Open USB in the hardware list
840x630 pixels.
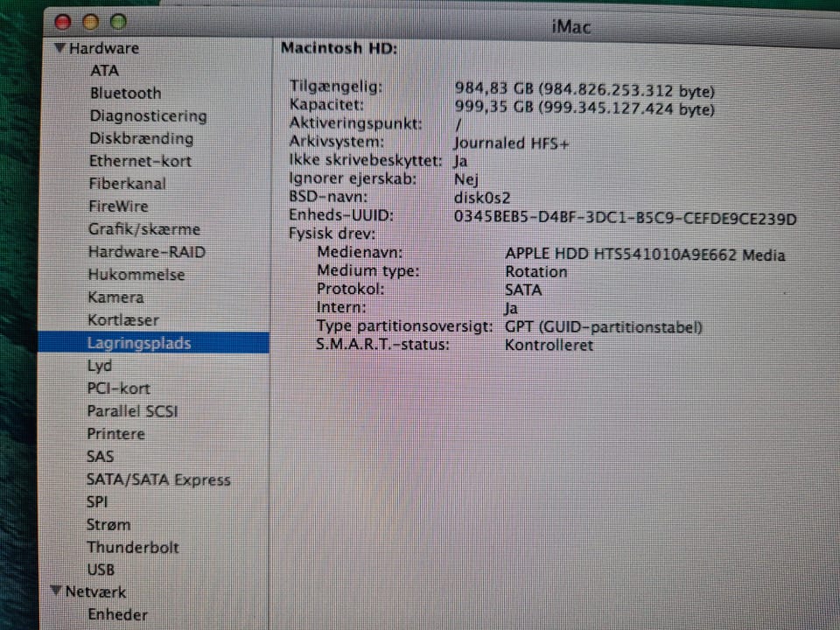coord(101,570)
